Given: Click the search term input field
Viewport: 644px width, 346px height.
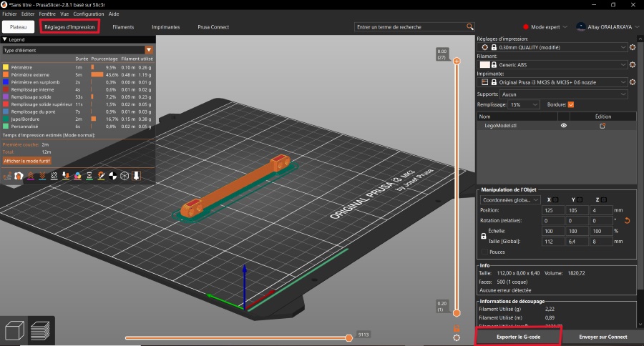Looking at the screenshot, I should pos(409,26).
